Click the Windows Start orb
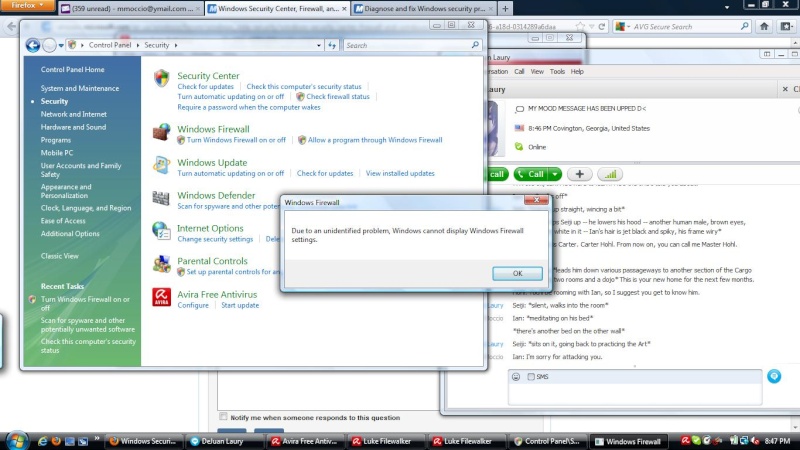The image size is (800, 450). point(16,441)
